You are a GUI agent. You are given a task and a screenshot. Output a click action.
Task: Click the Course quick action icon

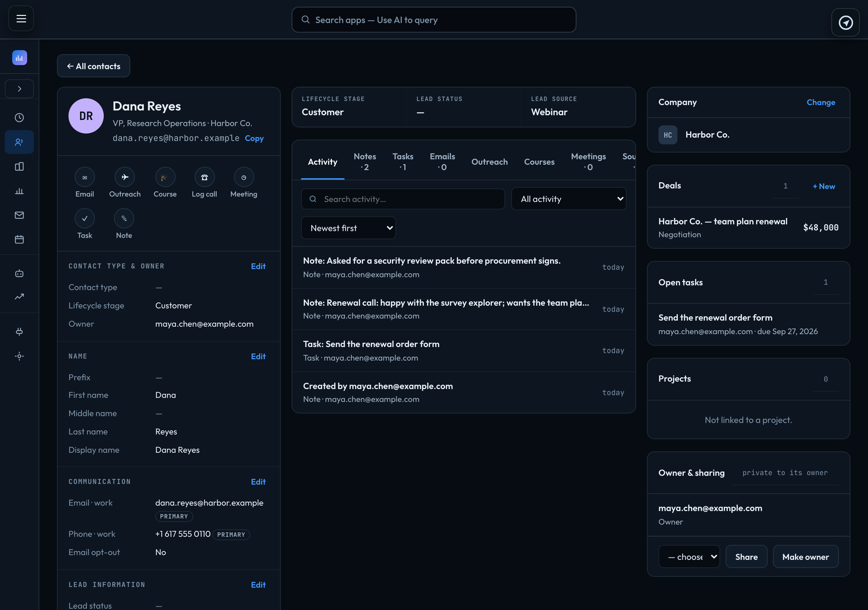165,177
